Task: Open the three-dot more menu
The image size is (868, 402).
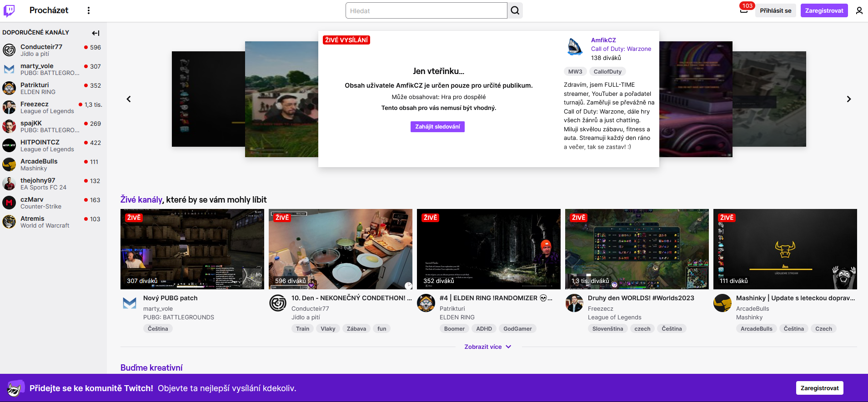Action: (89, 10)
